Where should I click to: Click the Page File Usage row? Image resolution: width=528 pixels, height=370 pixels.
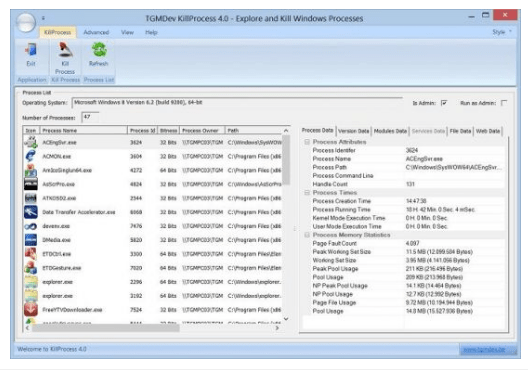point(407,302)
